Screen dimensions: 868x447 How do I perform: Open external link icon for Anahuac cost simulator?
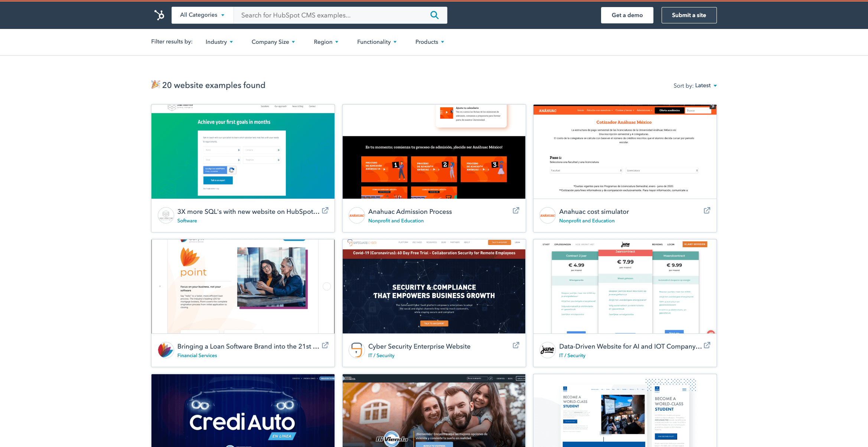point(707,211)
